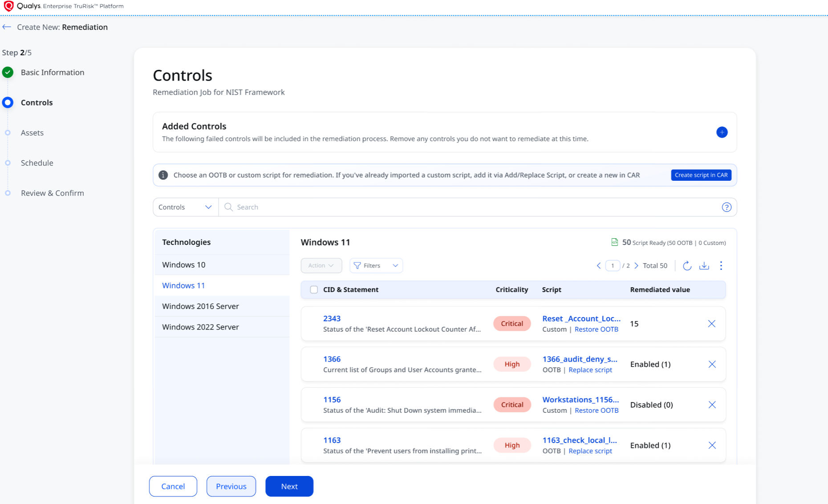Image resolution: width=828 pixels, height=504 pixels.
Task: Go to Review & Confirm step
Action: [x=53, y=193]
